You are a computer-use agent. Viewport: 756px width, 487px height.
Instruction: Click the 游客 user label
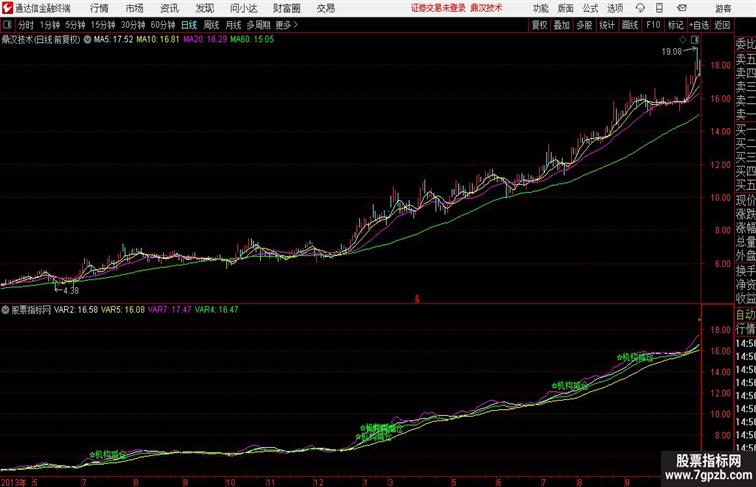723,8
